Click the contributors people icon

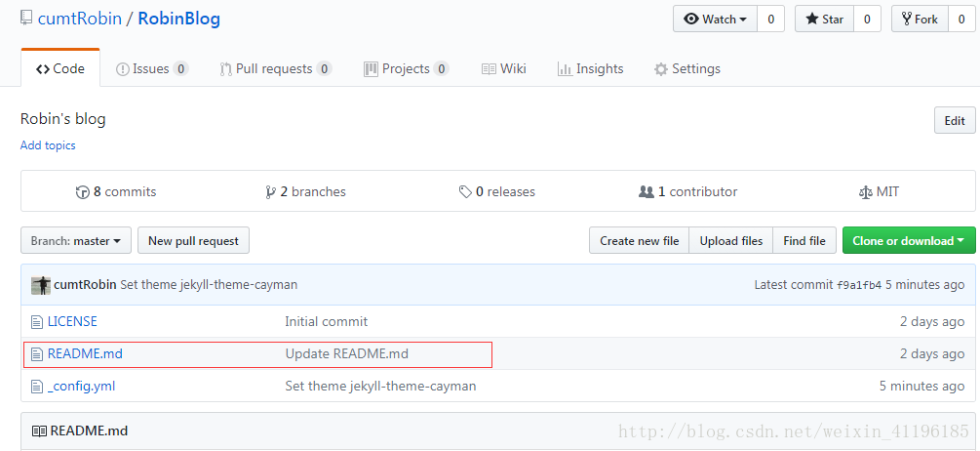(646, 192)
